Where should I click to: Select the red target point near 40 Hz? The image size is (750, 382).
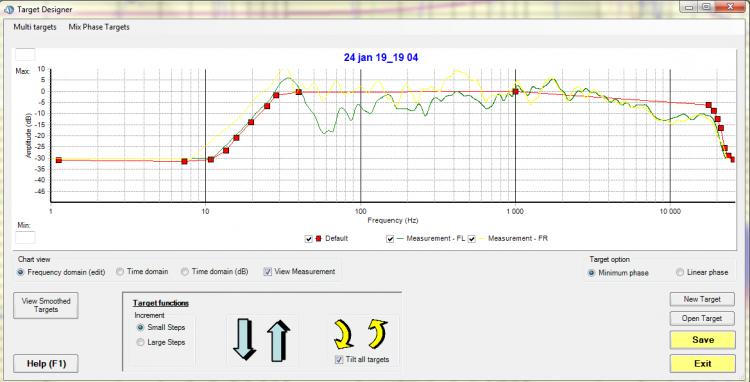[298, 92]
